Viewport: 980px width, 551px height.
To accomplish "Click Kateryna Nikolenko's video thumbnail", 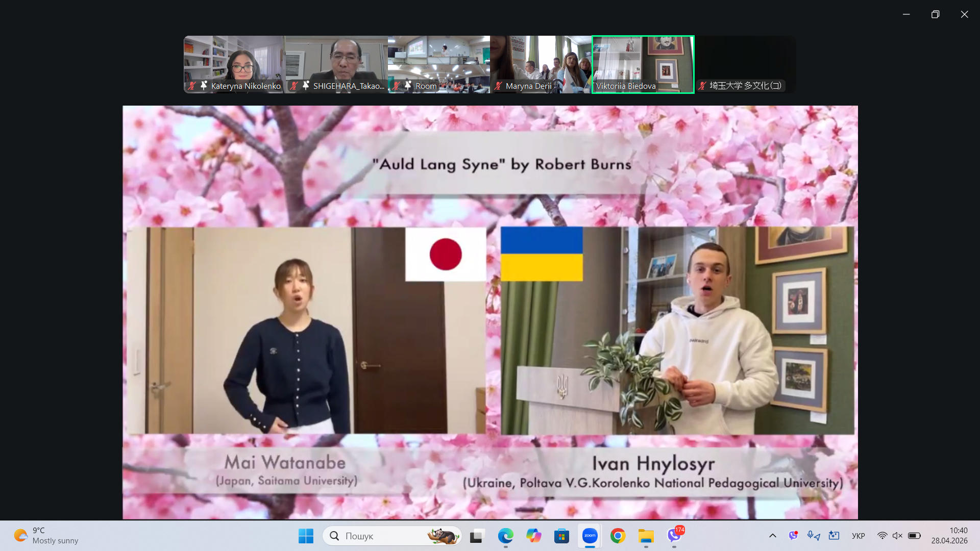I will (234, 59).
